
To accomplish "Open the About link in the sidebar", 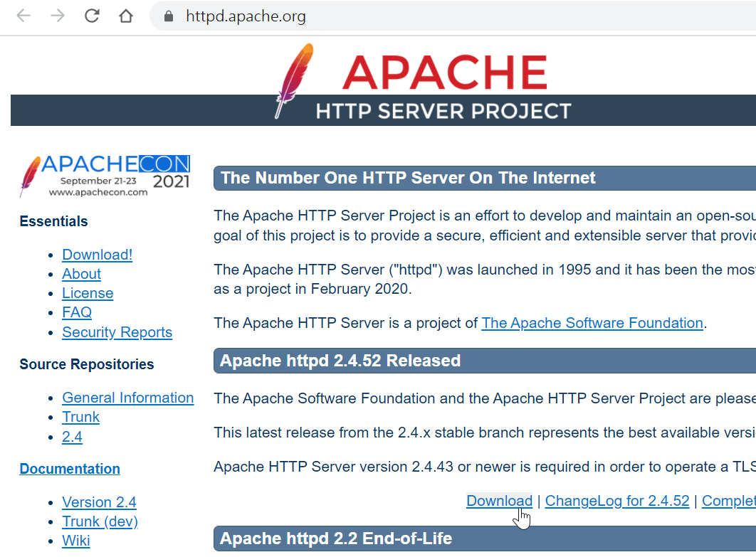I will point(81,274).
